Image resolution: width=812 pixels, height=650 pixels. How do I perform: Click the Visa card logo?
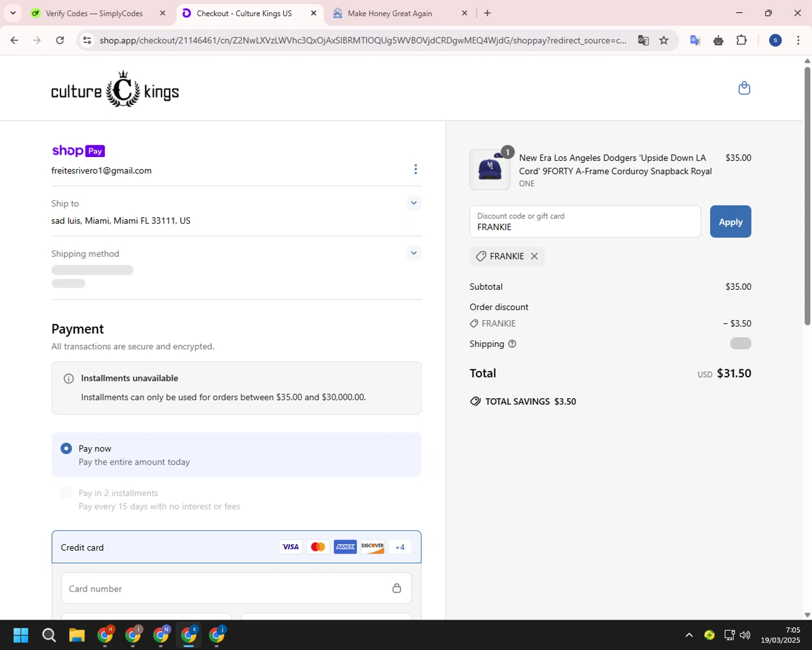click(291, 547)
